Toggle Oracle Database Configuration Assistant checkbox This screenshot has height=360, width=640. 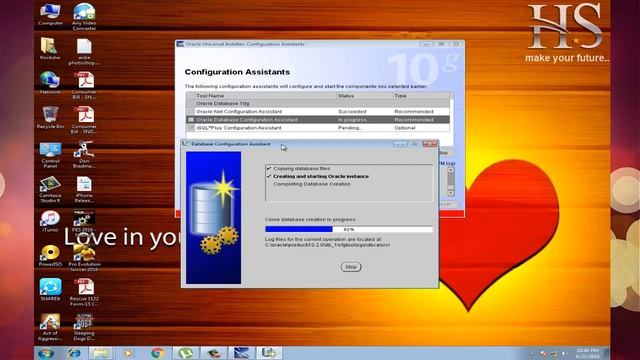[x=191, y=120]
